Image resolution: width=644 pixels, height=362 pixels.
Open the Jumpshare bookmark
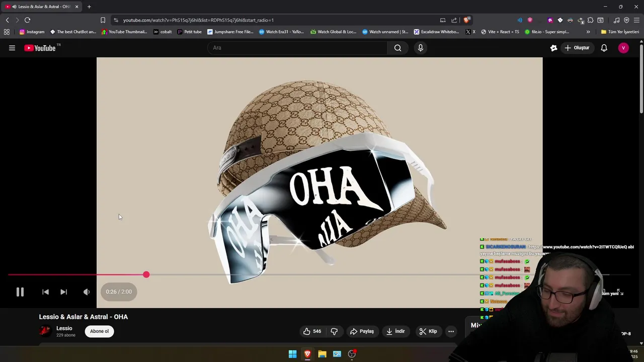(x=230, y=32)
